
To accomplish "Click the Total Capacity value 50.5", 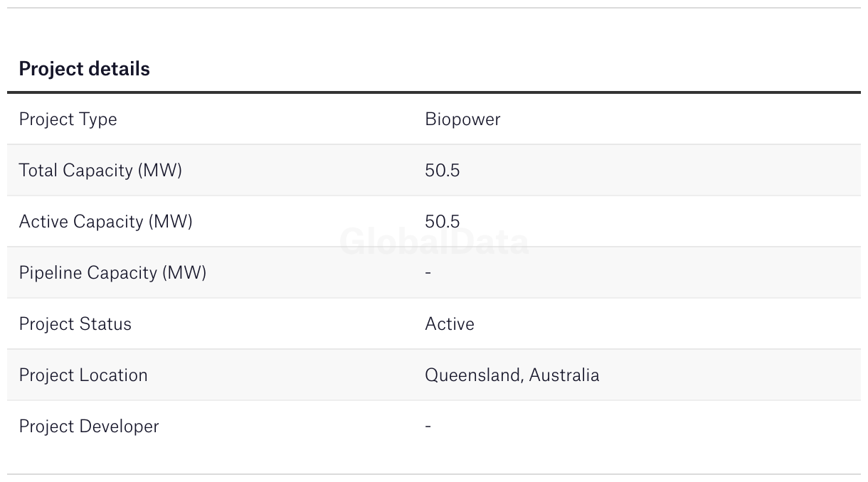I will click(443, 171).
